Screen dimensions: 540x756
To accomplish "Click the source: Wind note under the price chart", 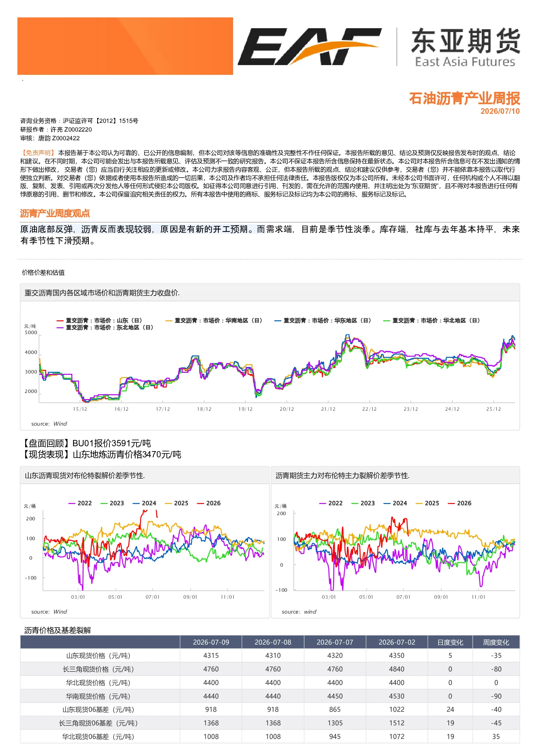I will (49, 424).
